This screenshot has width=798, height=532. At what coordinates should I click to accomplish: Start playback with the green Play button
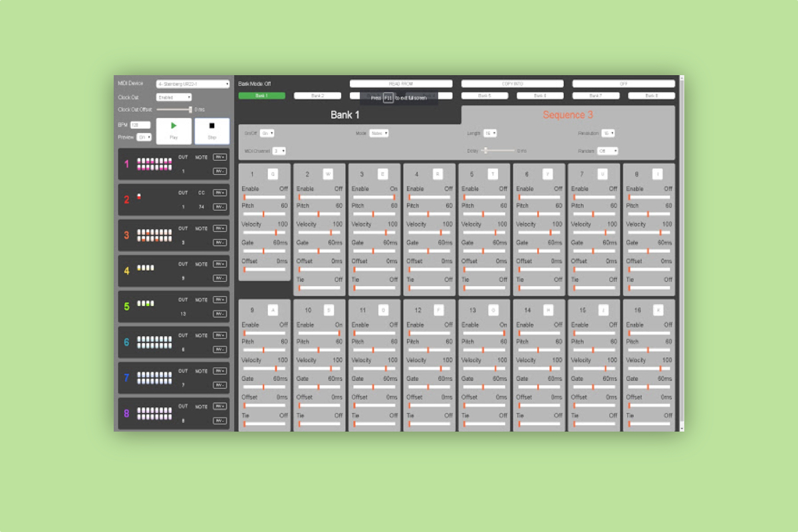[174, 131]
